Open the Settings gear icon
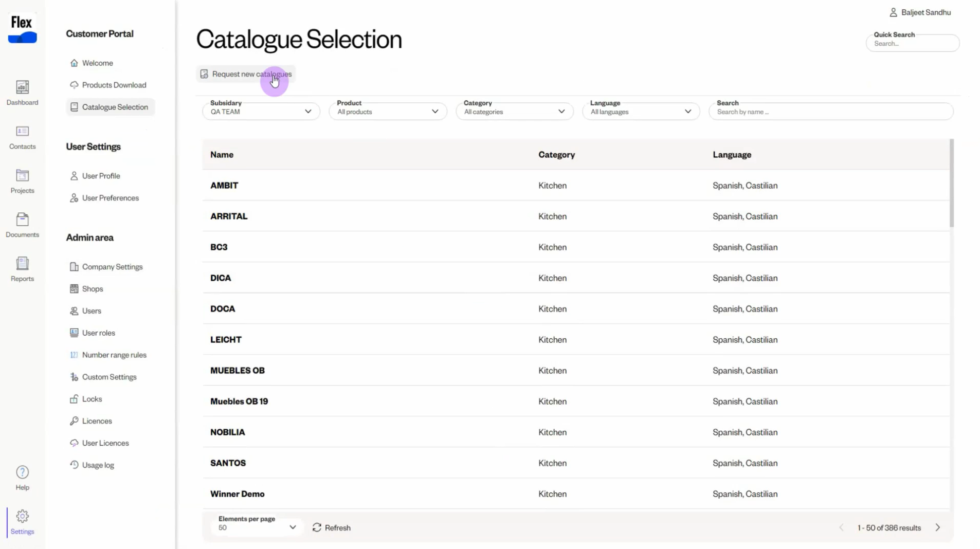Screen dimensions: 980x549 (22, 516)
